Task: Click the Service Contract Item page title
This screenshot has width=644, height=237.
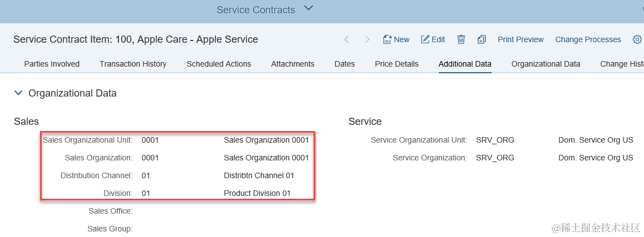Action: tap(136, 40)
